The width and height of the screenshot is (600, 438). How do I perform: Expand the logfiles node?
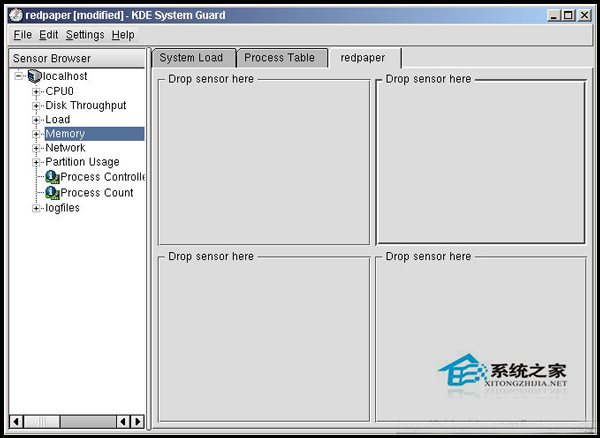pos(36,208)
